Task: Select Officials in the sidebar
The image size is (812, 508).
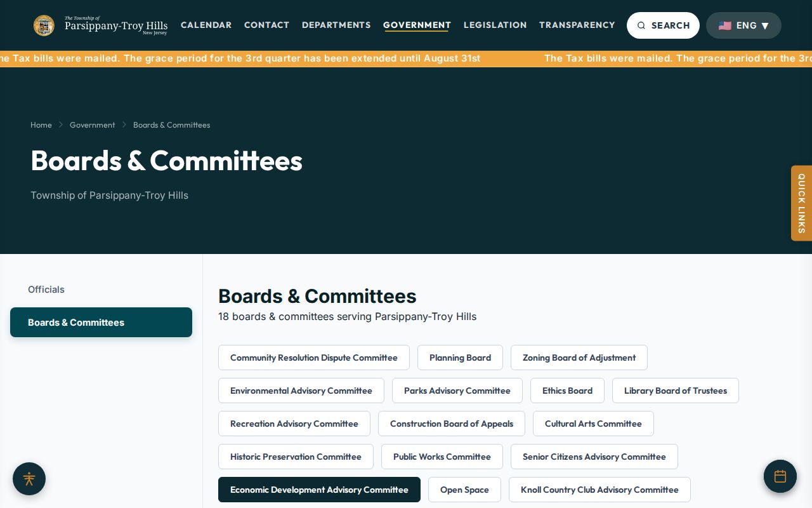Action: click(101, 290)
